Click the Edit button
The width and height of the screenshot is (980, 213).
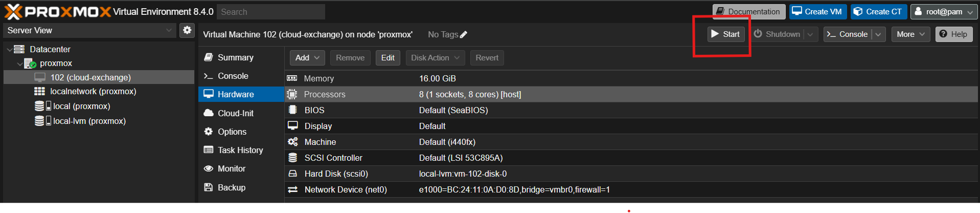pos(388,58)
